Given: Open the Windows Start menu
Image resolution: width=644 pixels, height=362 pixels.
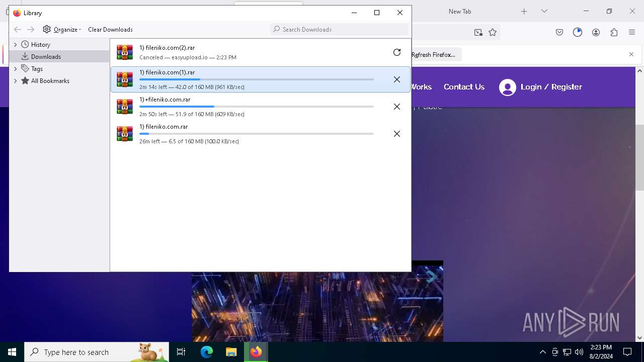Looking at the screenshot, I should [12, 352].
